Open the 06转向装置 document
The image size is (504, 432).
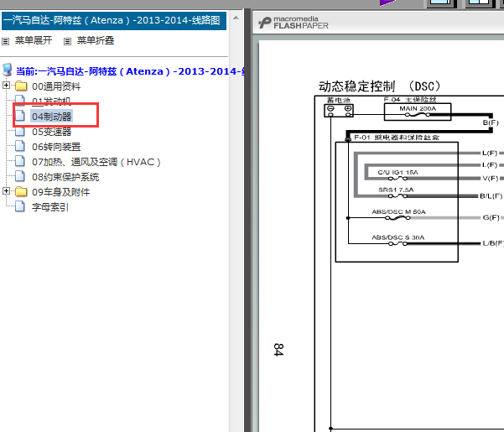(56, 147)
